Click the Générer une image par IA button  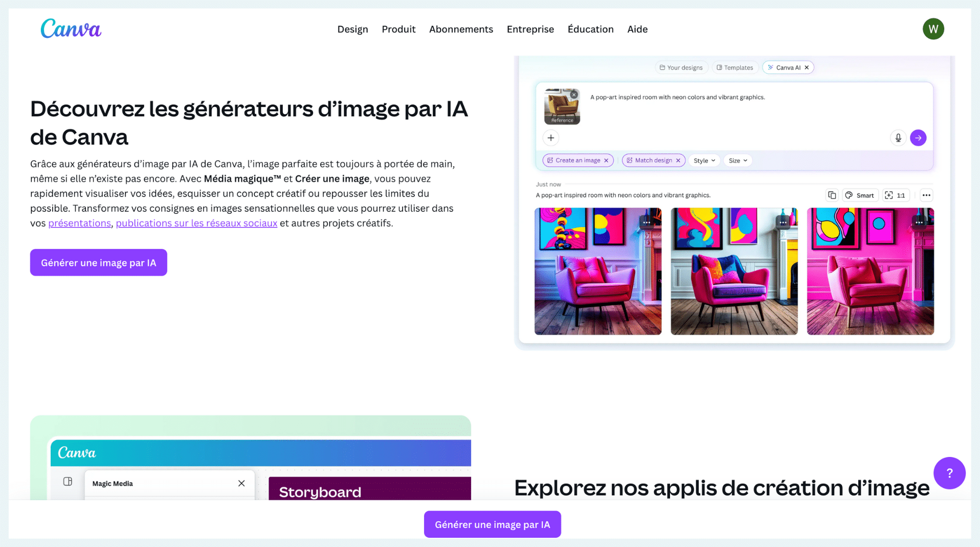pyautogui.click(x=98, y=262)
